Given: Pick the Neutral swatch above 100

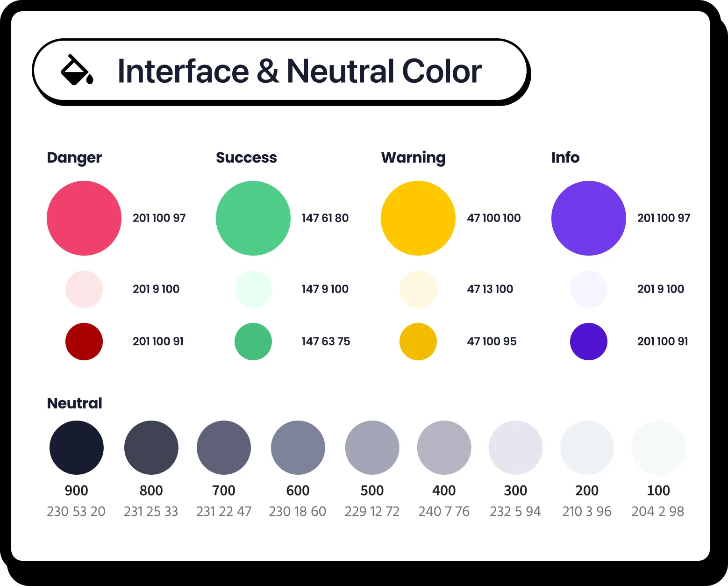Looking at the screenshot, I should (x=659, y=448).
